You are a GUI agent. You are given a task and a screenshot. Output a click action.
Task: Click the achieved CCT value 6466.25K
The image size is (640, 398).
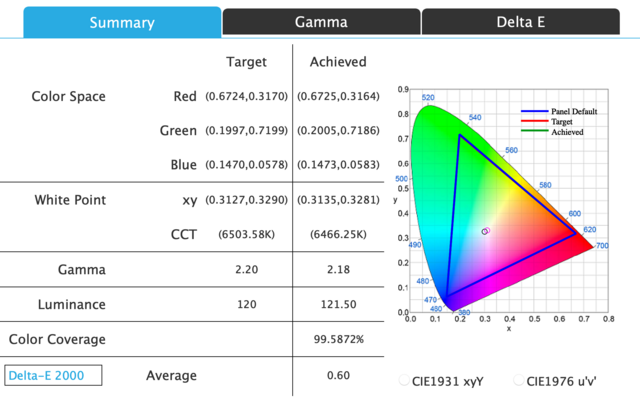click(x=338, y=234)
